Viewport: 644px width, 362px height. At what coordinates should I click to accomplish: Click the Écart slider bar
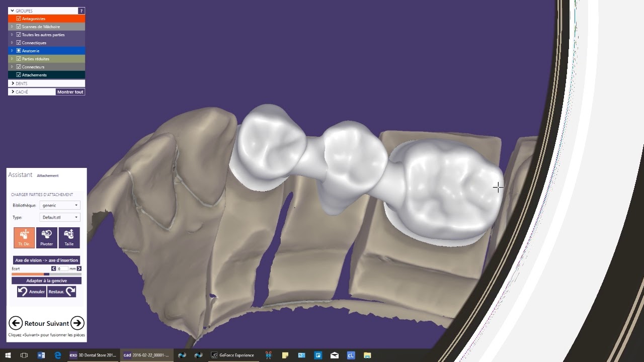[x=47, y=274]
